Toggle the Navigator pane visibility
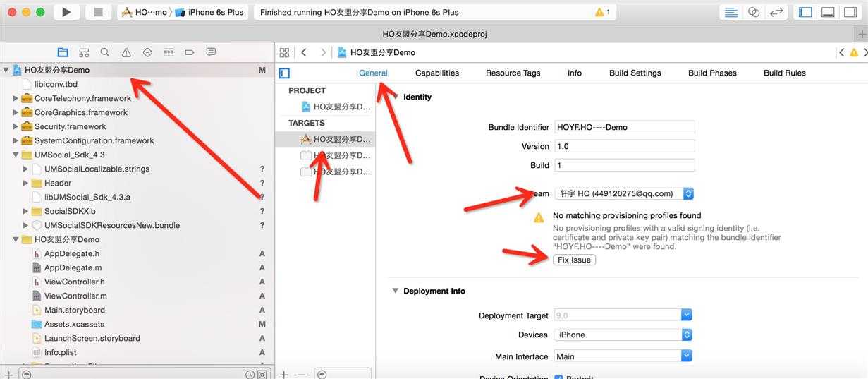 [805, 12]
